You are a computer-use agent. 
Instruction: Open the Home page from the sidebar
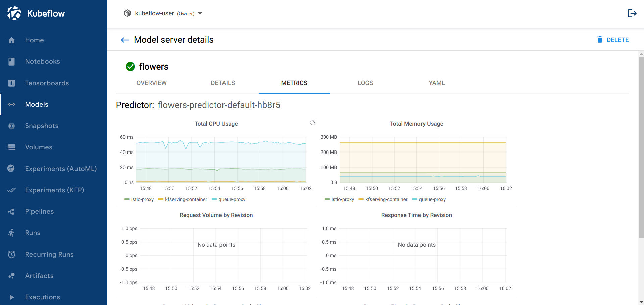point(34,40)
